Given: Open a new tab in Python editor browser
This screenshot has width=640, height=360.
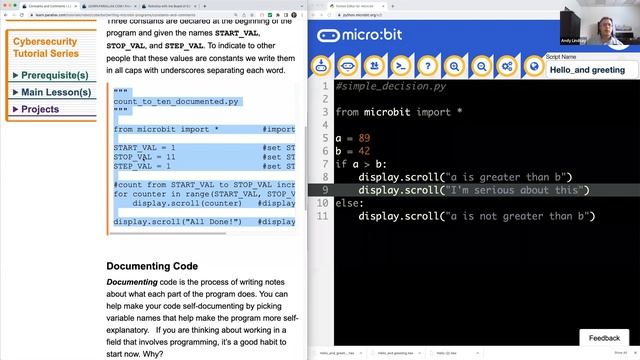Looking at the screenshot, I should pyautogui.click(x=393, y=6).
